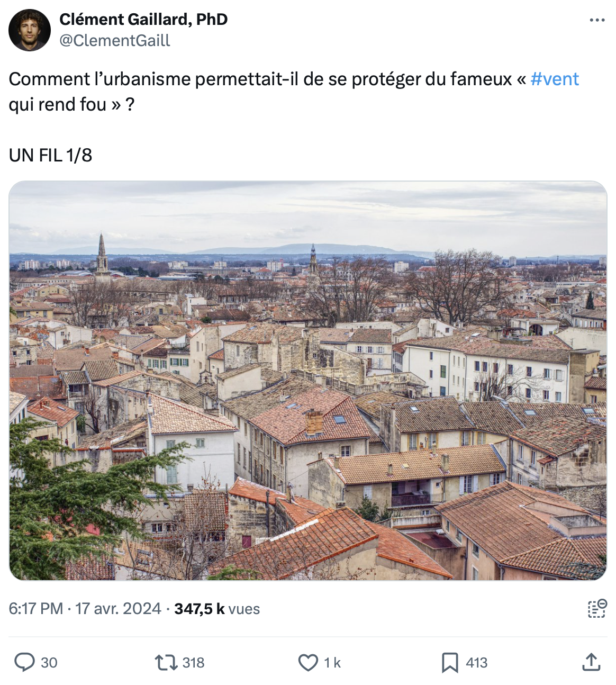Click the thread reader icon beside views
Viewport: 616px width, 685px height.
pyautogui.click(x=597, y=609)
